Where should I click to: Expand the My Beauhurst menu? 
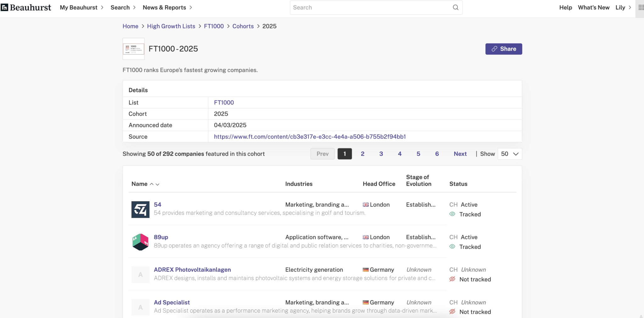[81, 8]
